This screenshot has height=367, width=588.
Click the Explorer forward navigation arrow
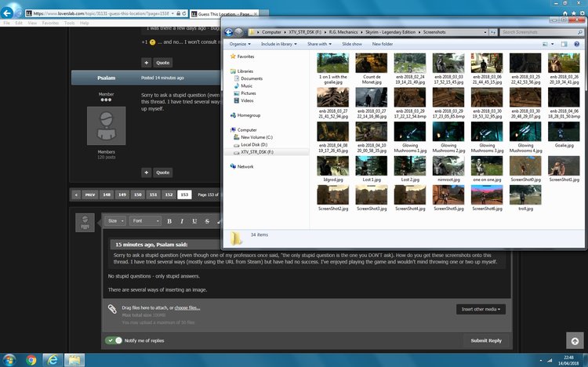[238, 32]
